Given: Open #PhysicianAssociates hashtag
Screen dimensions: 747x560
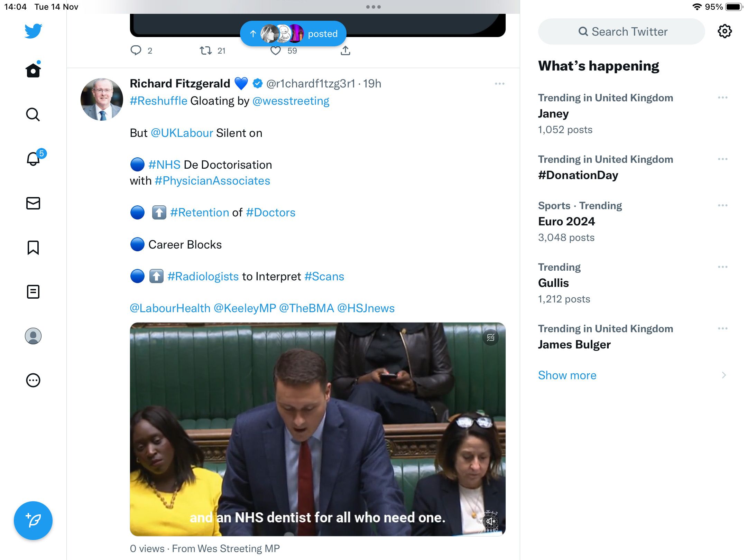Looking at the screenshot, I should 212,181.
